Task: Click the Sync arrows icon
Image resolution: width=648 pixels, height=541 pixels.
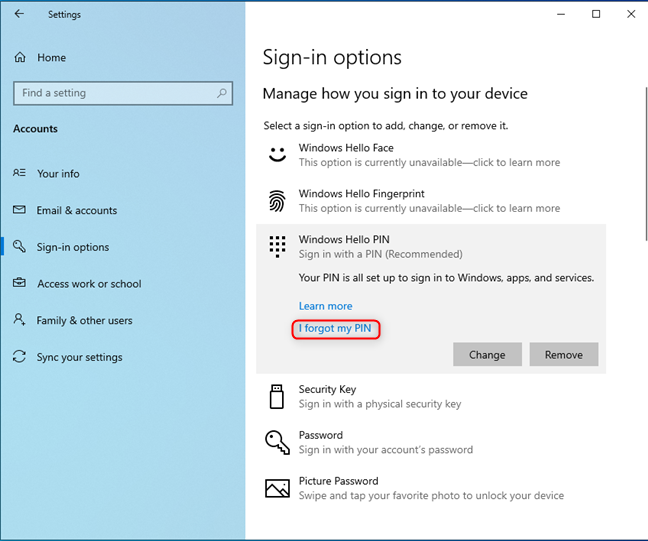Action: click(x=19, y=356)
